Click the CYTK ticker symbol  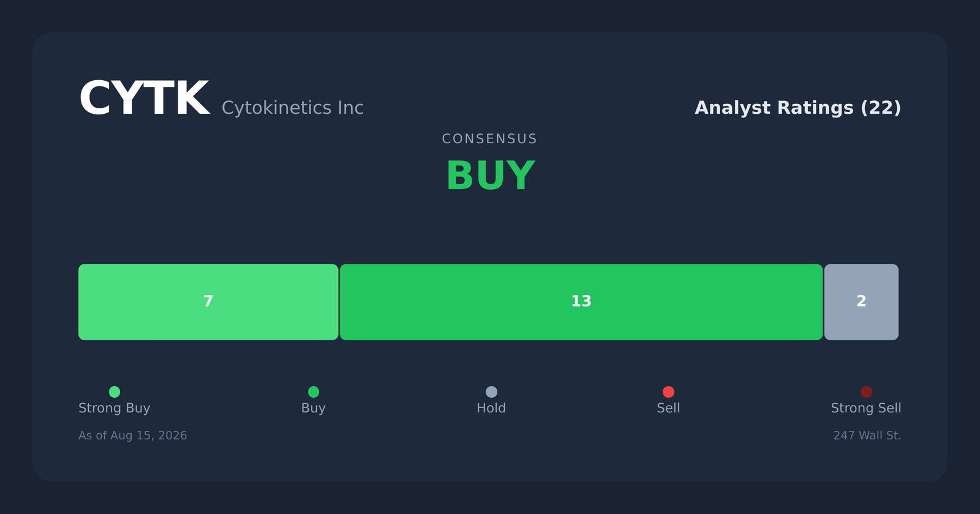click(144, 99)
